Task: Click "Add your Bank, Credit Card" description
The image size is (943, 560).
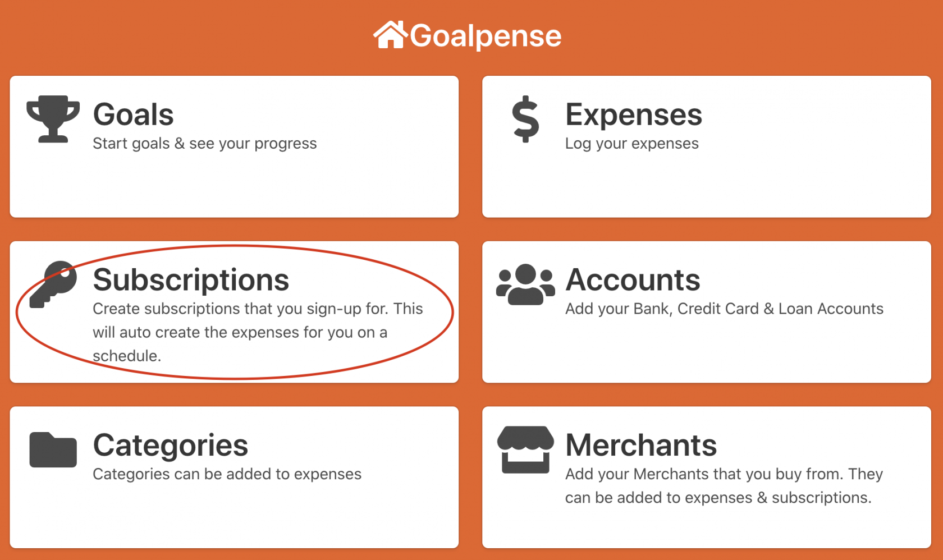Action: pyautogui.click(x=724, y=309)
